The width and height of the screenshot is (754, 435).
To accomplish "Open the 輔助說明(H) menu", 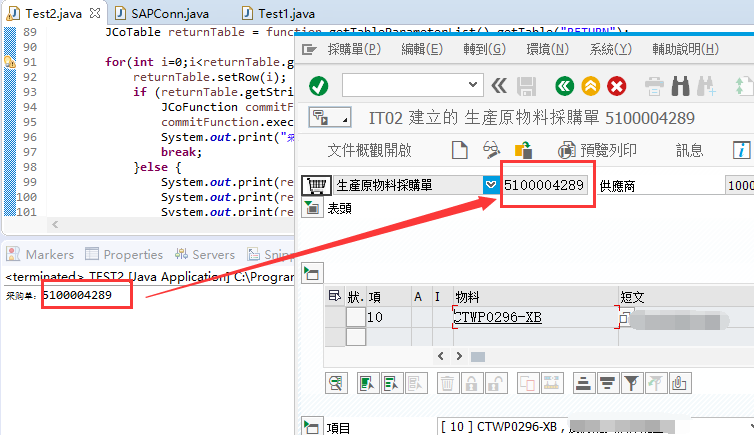I will (685, 49).
